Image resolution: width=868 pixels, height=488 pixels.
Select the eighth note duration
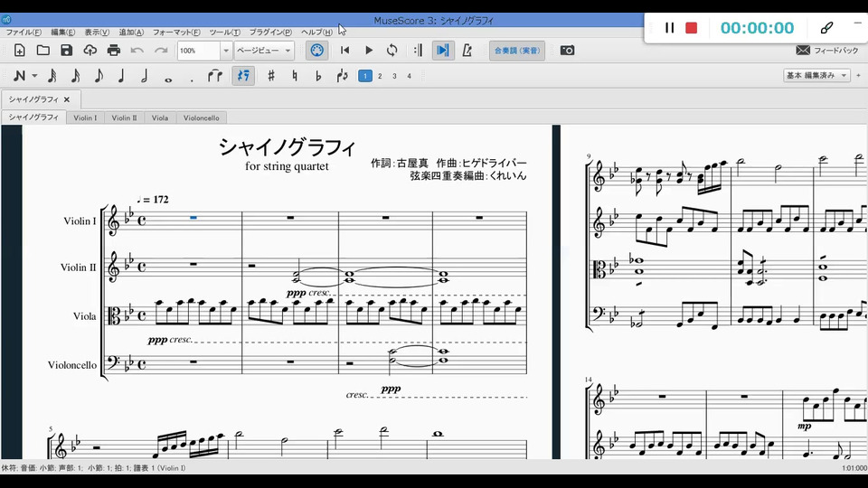pyautogui.click(x=99, y=76)
